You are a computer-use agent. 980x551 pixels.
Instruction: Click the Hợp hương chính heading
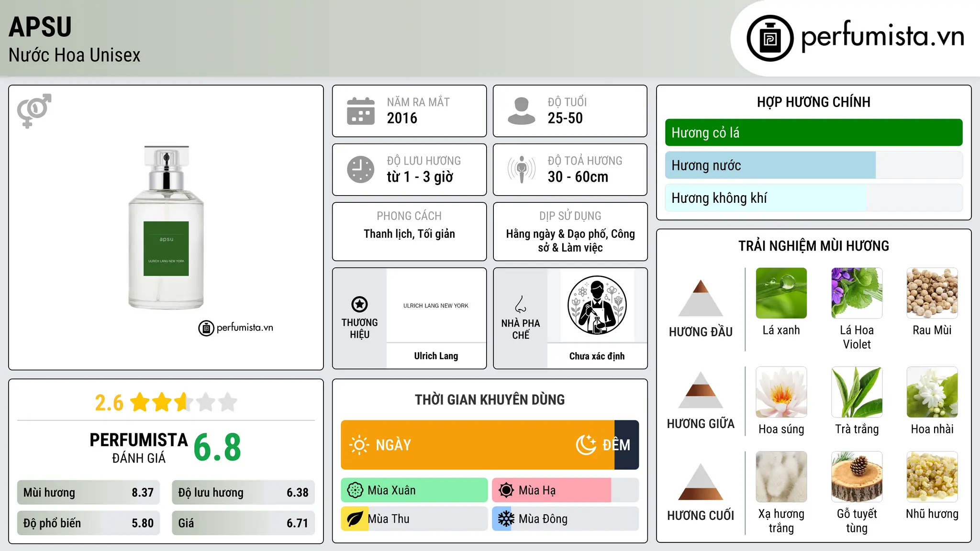point(813,102)
